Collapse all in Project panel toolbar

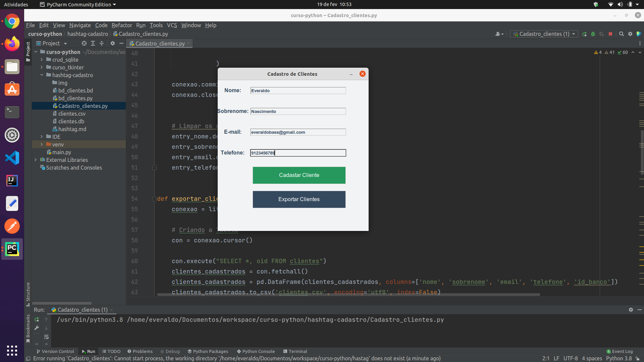point(102,43)
